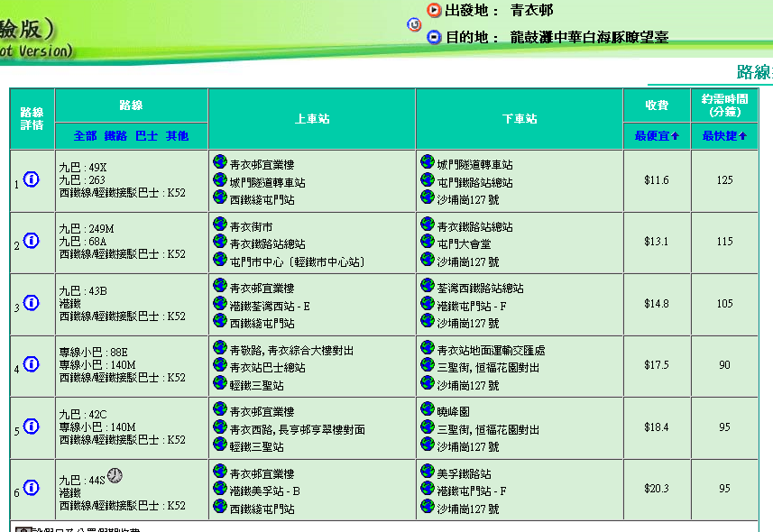The width and height of the screenshot is (773, 532).
Task: Click clock icon next to route 44S
Action: tap(115, 475)
